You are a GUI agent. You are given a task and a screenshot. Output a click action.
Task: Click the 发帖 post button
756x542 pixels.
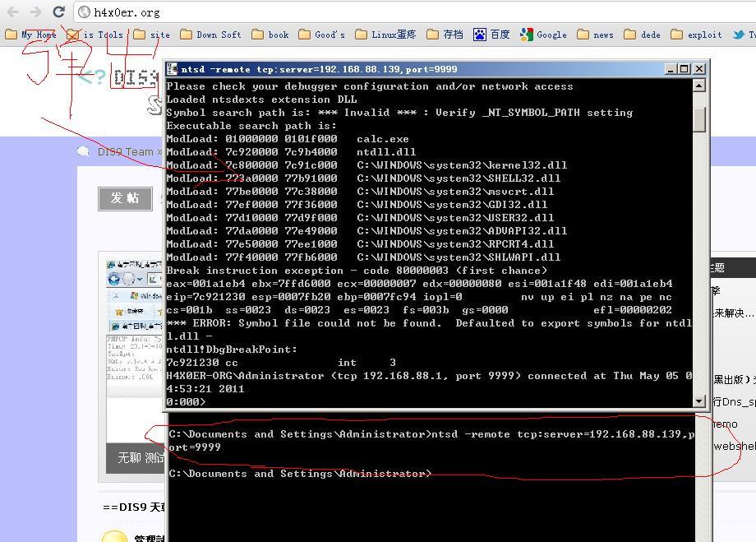click(x=125, y=198)
